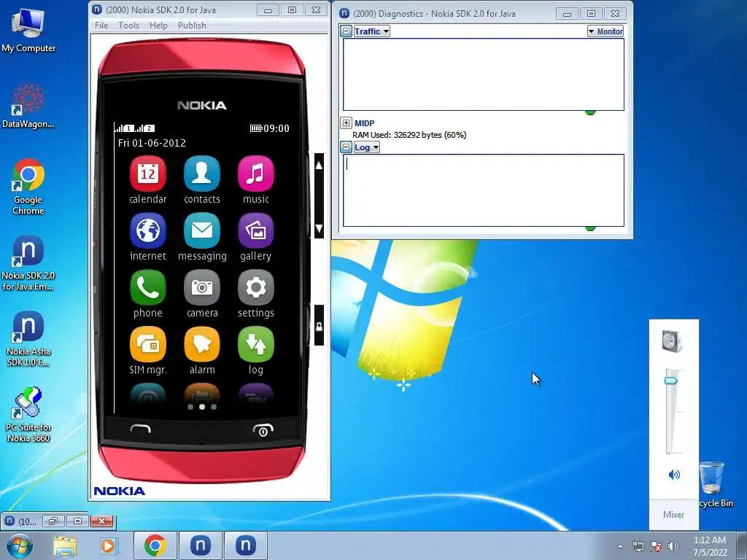Open the Monitor dropdown in Diagnostics
Screen dimensions: 747x560
[x=605, y=31]
